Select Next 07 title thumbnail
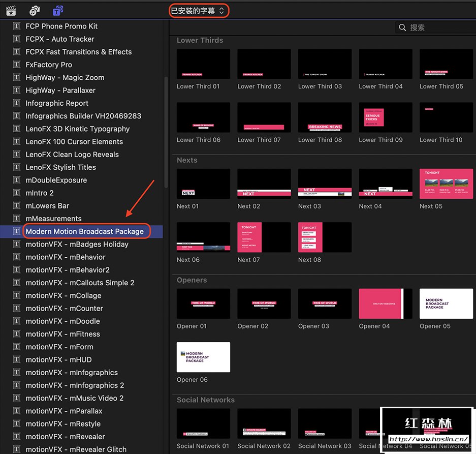Image resolution: width=476 pixels, height=454 pixels. 264,237
